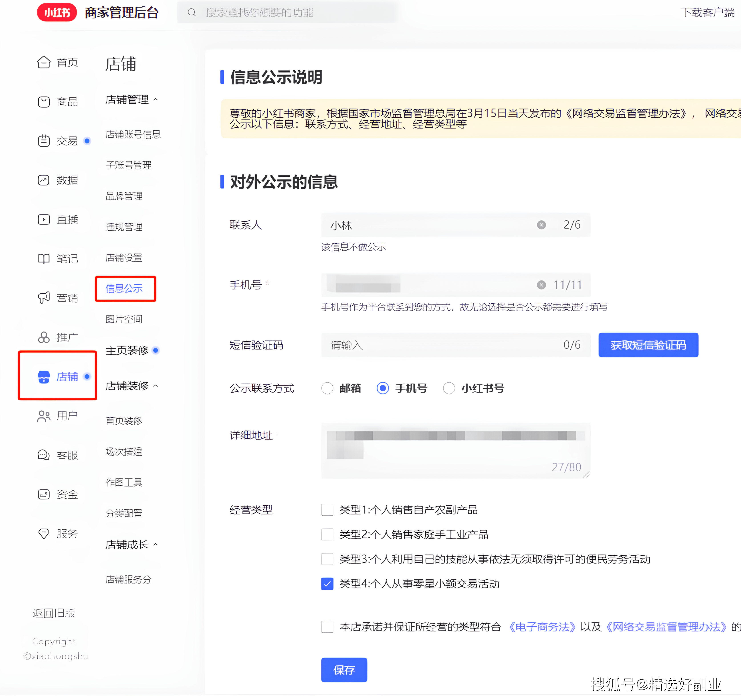
Task: Check 类型1 个人销售自产农副产品
Action: tap(327, 510)
